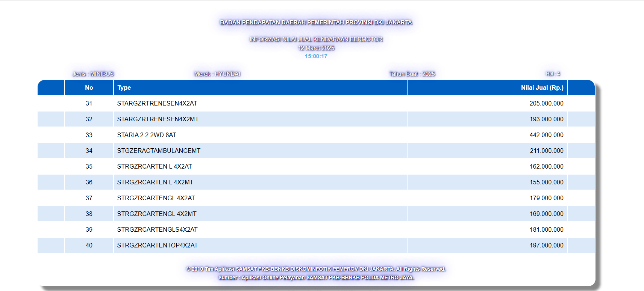
Task: Click 'Tahun Buat : 2025' label
Action: 412,74
